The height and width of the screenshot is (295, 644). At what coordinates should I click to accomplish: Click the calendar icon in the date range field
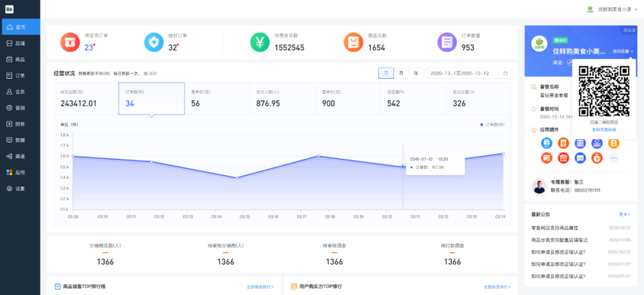pyautogui.click(x=505, y=73)
